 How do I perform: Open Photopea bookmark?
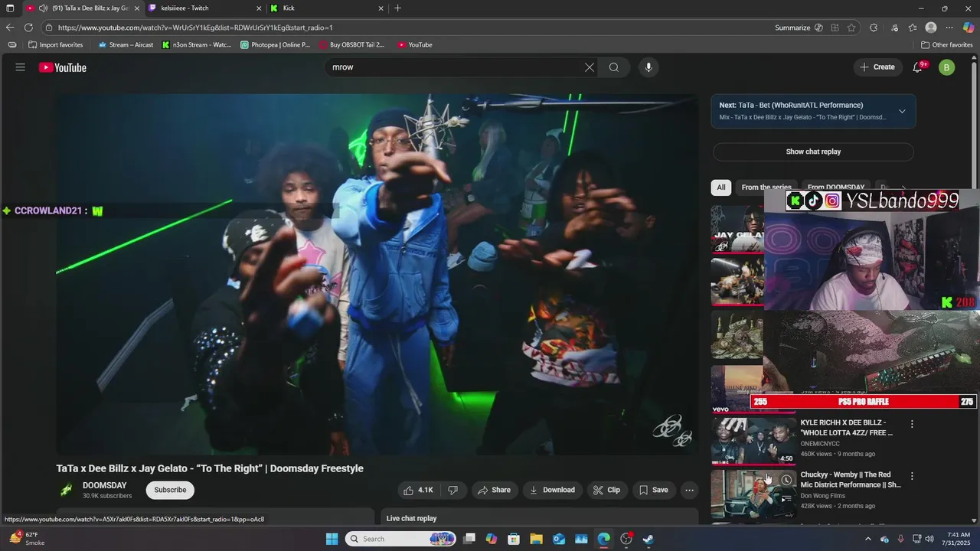tap(276, 45)
